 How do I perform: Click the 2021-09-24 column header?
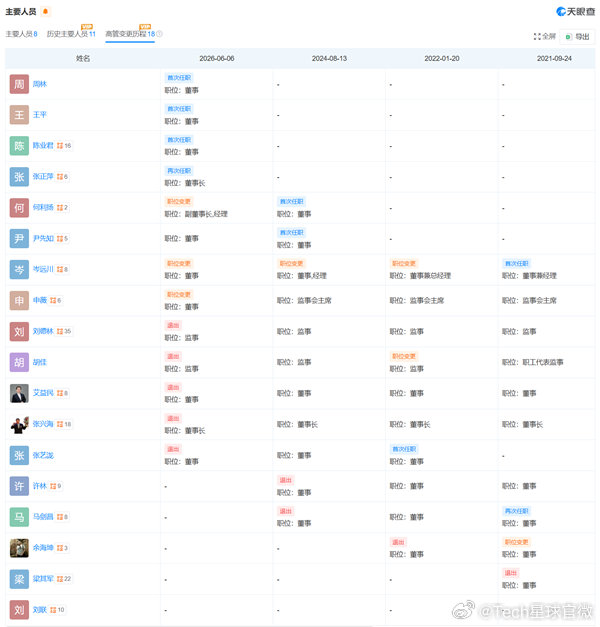pyautogui.click(x=554, y=58)
